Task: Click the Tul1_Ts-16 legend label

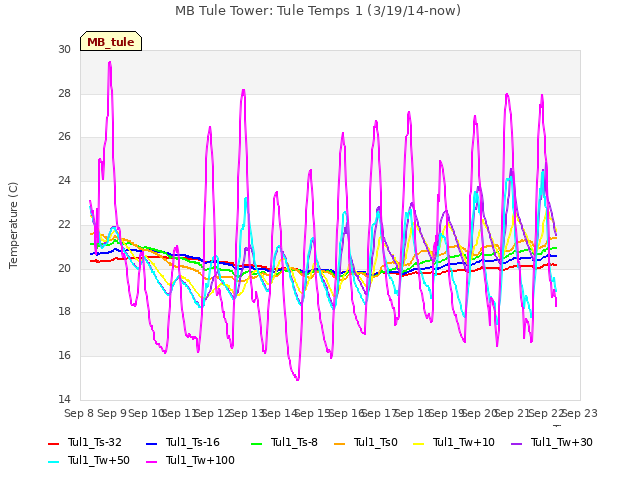Action: click(x=193, y=442)
